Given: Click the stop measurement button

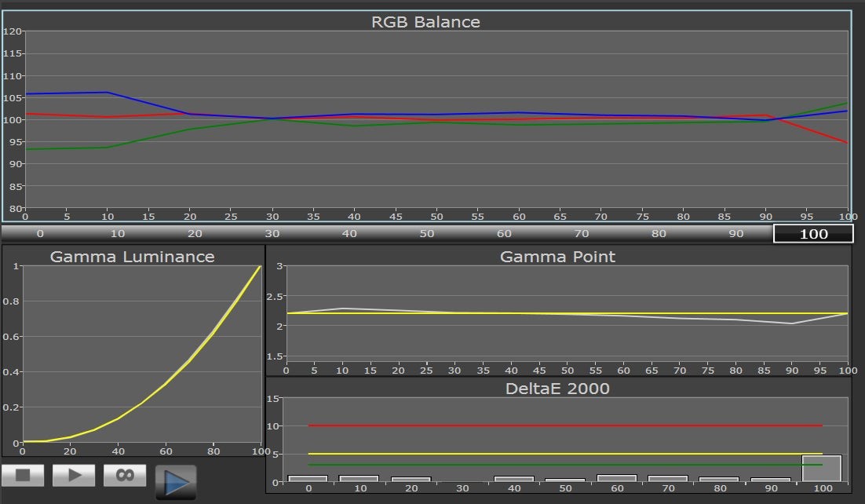Looking at the screenshot, I should [x=23, y=475].
